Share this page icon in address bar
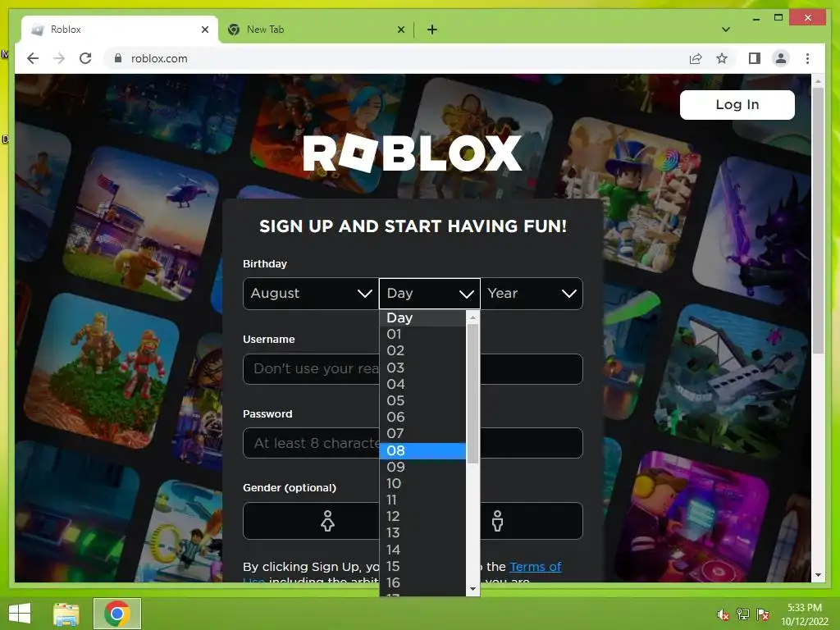Image resolution: width=840 pixels, height=630 pixels. (x=696, y=58)
